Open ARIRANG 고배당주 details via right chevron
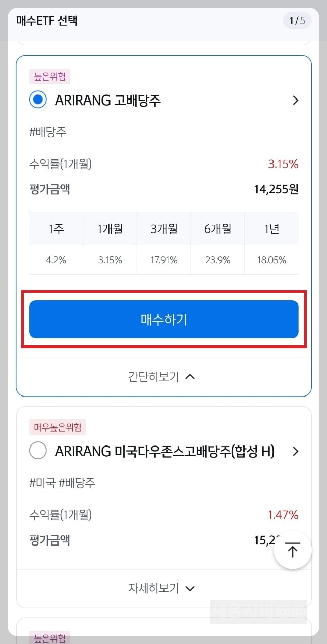 click(295, 100)
